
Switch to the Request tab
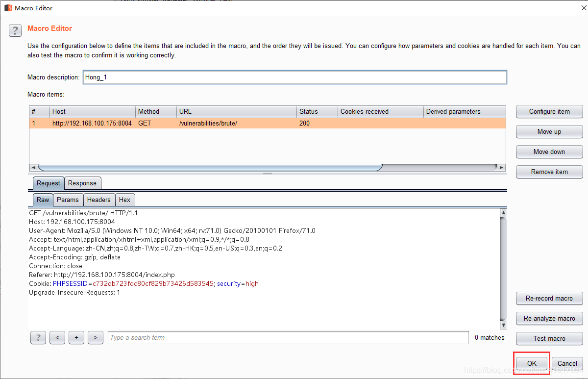(x=49, y=183)
